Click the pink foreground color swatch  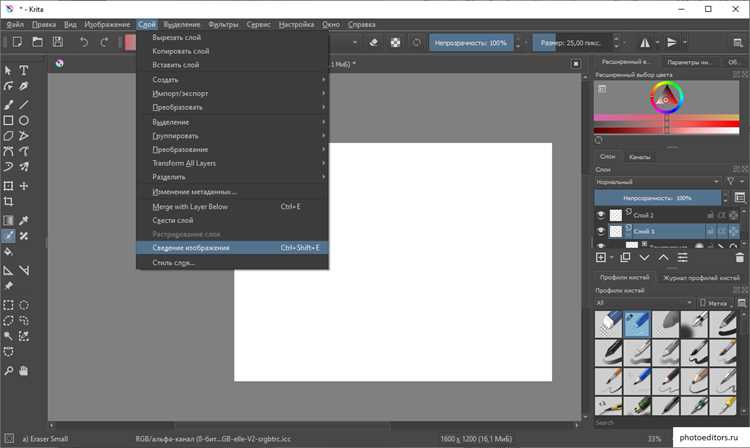(130, 43)
